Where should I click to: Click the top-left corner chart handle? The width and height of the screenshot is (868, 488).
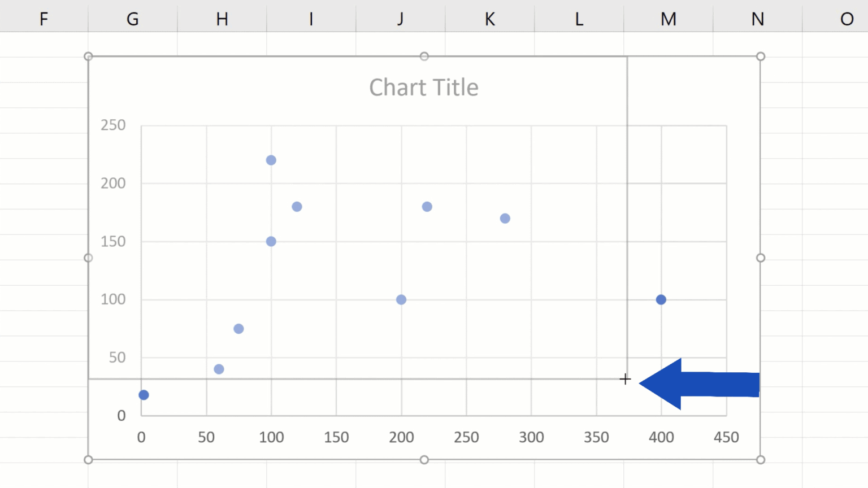(88, 56)
